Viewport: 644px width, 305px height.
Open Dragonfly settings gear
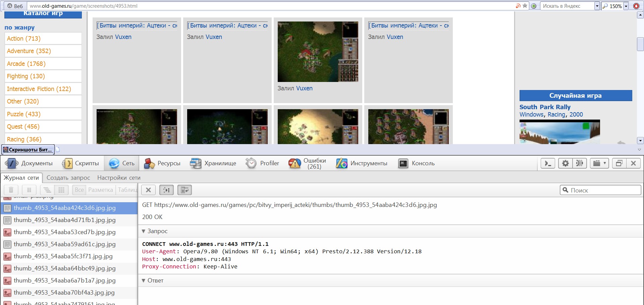(x=565, y=163)
